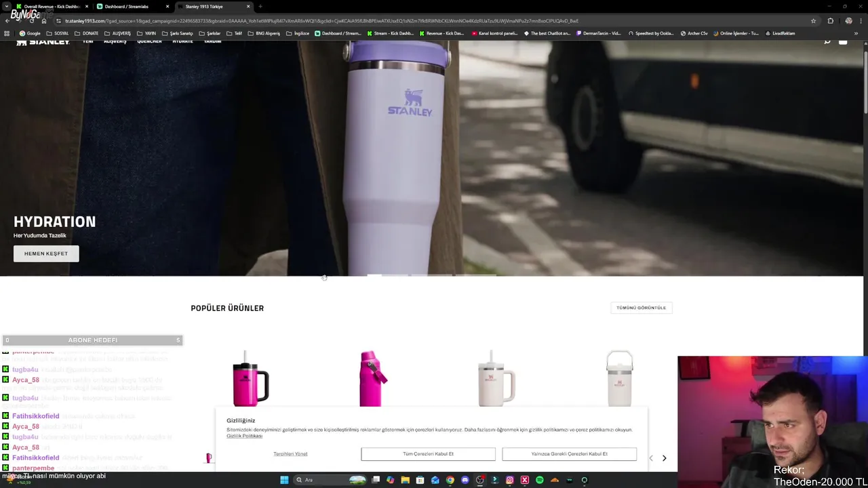Screen dimensions: 868x488
Task: Open SoundCloud from the taskbar
Action: point(555,480)
